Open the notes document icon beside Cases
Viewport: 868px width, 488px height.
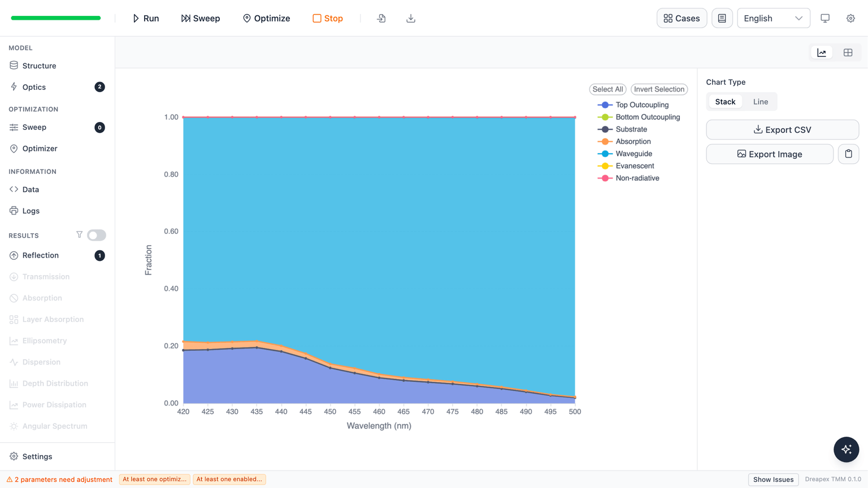click(722, 18)
